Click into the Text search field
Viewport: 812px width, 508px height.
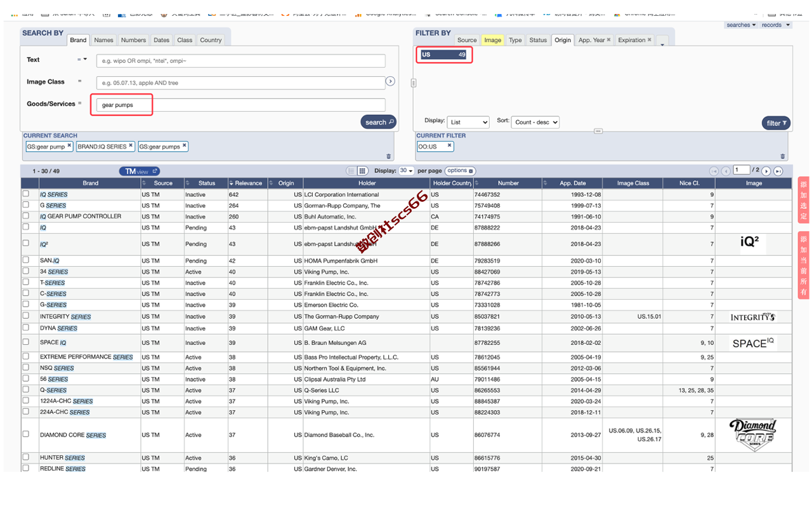tap(241, 61)
